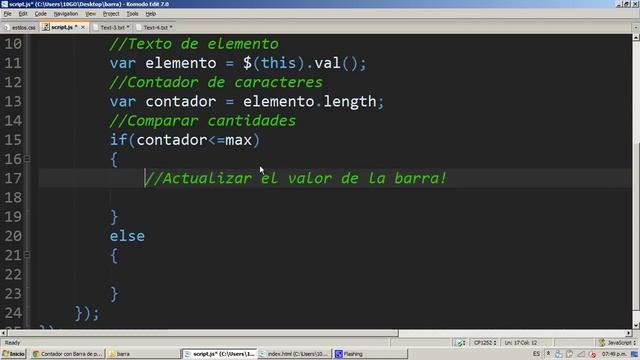The height and width of the screenshot is (360, 640).
Task: Click the vertical scrollbar down arrow
Action: click(636, 325)
